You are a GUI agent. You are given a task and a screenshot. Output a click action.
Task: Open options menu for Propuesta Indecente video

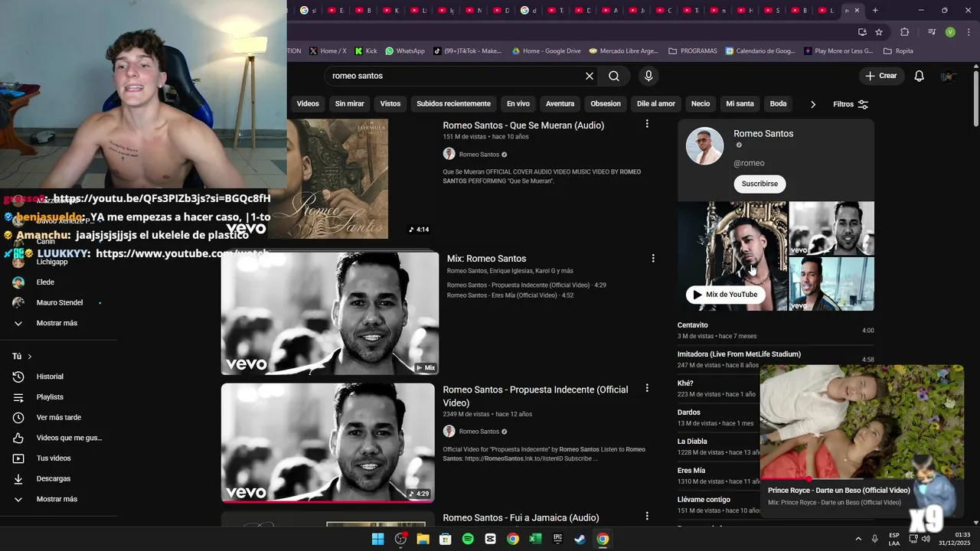point(647,389)
